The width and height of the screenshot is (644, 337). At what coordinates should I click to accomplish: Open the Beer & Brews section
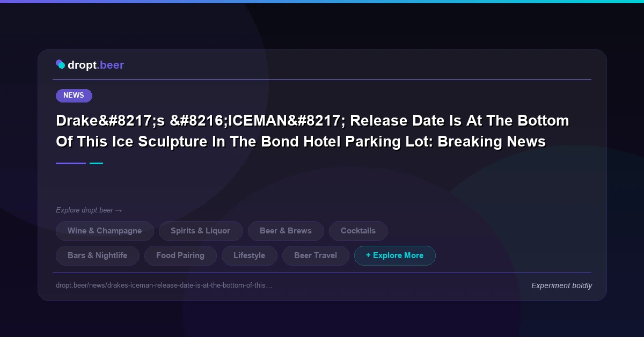[286, 231]
